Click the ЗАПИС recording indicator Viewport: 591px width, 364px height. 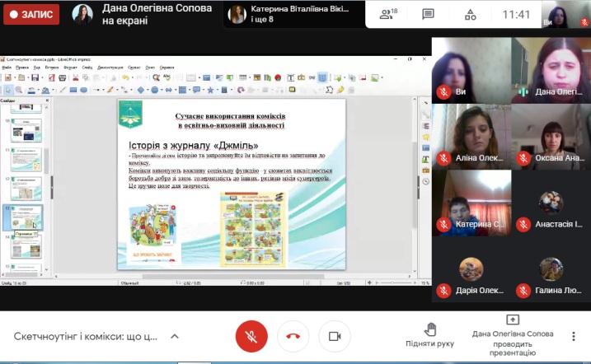31,14
